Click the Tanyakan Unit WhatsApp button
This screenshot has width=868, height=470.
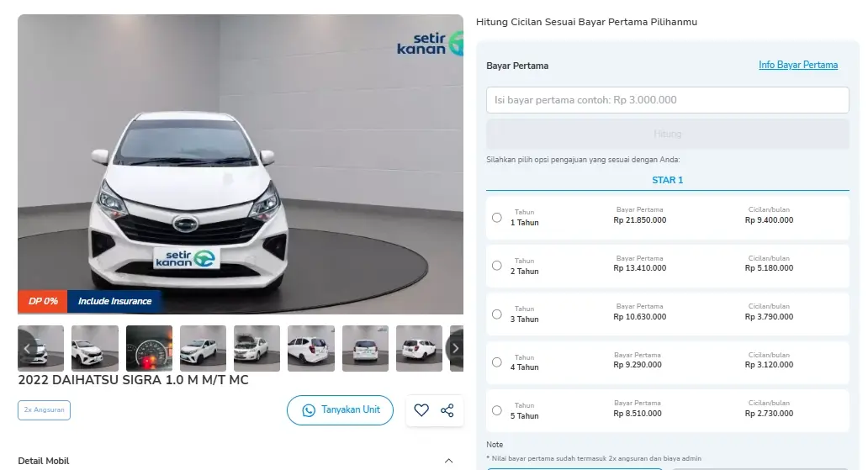pos(340,410)
